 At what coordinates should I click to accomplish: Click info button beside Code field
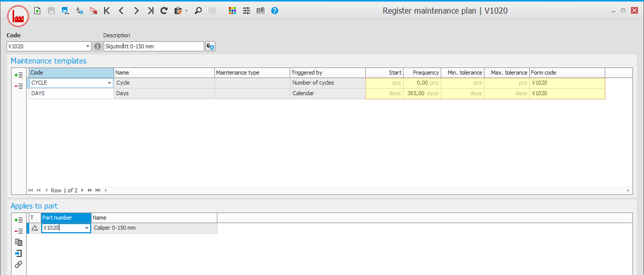98,46
